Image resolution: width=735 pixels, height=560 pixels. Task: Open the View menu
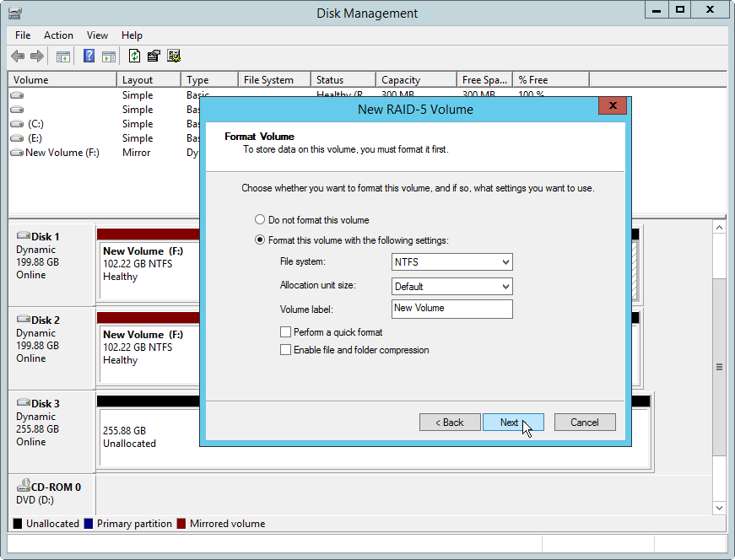[97, 35]
